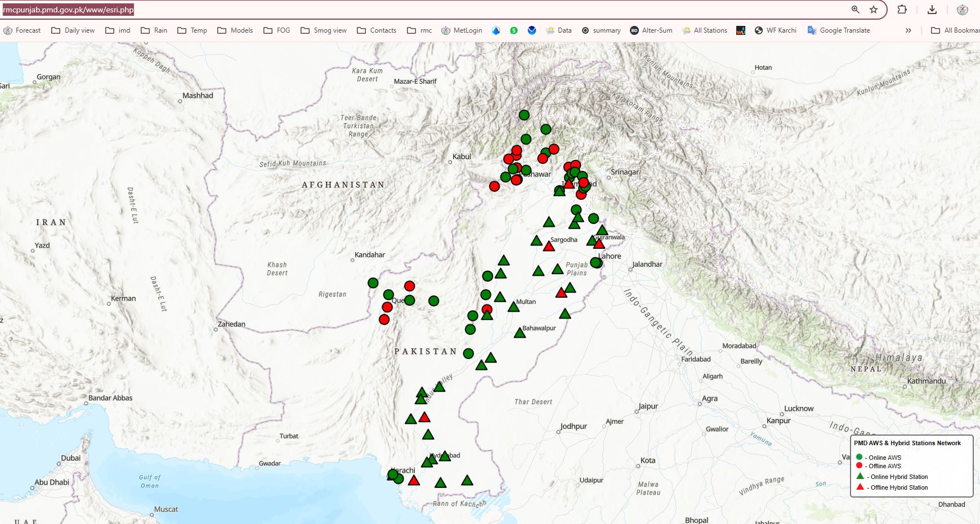Viewport: 980px width, 524px height.
Task: Click the red triangle marker east of Karachi
Action: [x=414, y=481]
